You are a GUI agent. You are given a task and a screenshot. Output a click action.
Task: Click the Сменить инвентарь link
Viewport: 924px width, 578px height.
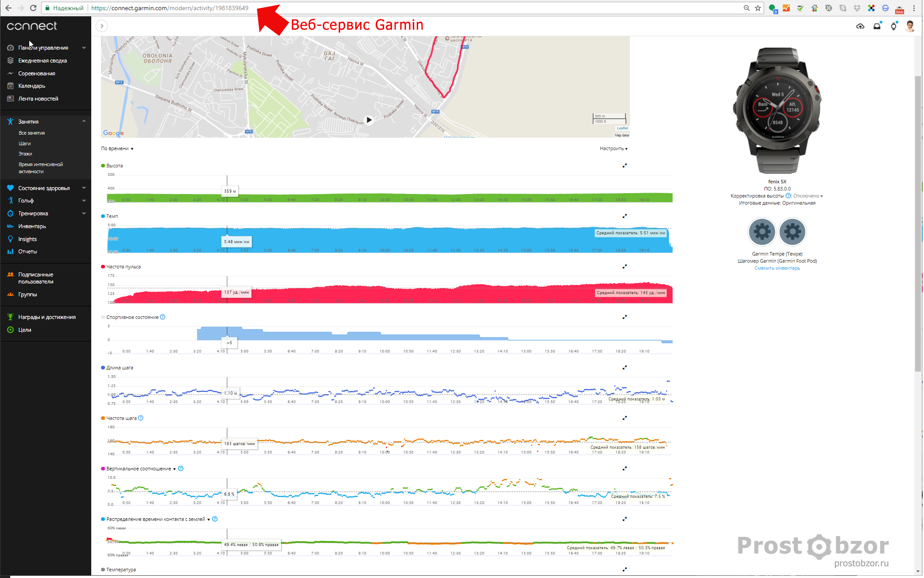pyautogui.click(x=777, y=268)
